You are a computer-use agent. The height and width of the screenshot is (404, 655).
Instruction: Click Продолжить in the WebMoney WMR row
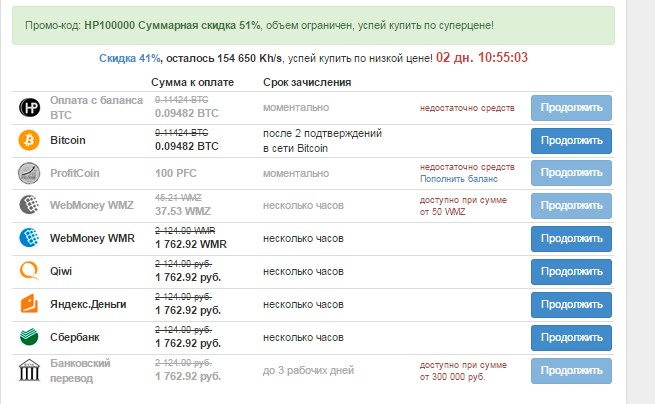(x=571, y=239)
